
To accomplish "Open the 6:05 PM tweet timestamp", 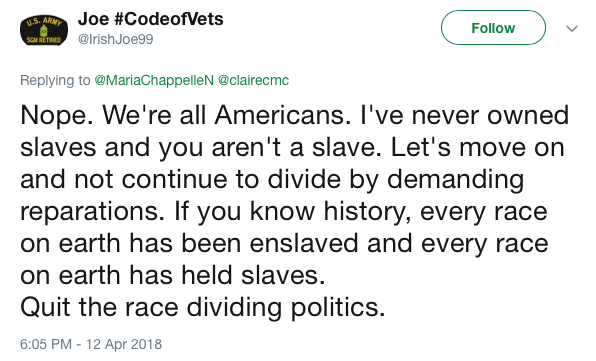I will pyautogui.click(x=46, y=344).
